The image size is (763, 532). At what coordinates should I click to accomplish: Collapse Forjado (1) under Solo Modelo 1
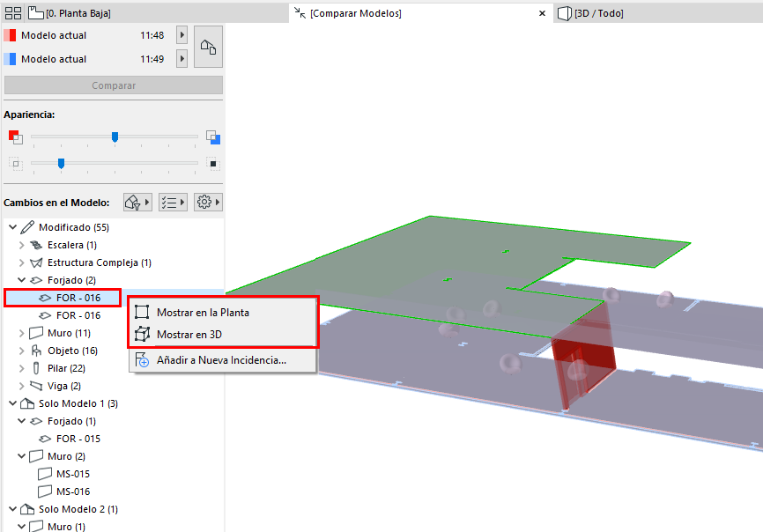pyautogui.click(x=21, y=421)
